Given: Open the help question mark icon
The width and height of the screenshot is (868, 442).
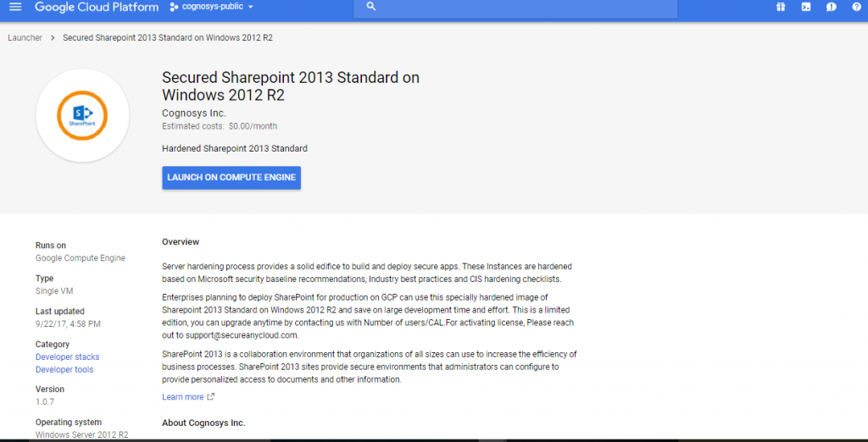Looking at the screenshot, I should tap(856, 7).
